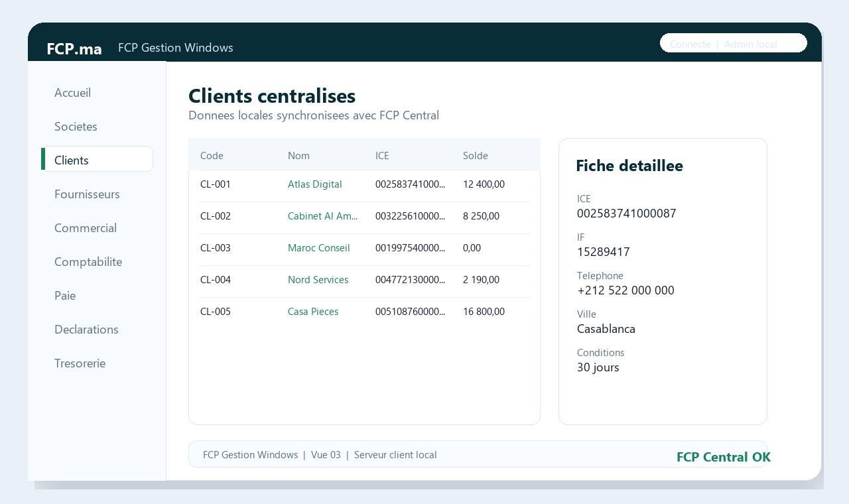Click the Conditions value 30 jours
849x504 pixels.
(x=598, y=367)
